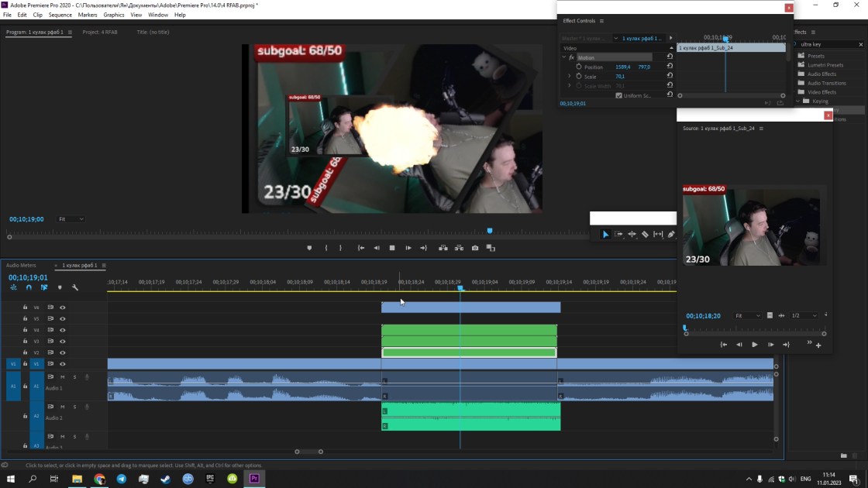The height and width of the screenshot is (488, 868).
Task: Select the Razor tool
Action: pos(645,235)
